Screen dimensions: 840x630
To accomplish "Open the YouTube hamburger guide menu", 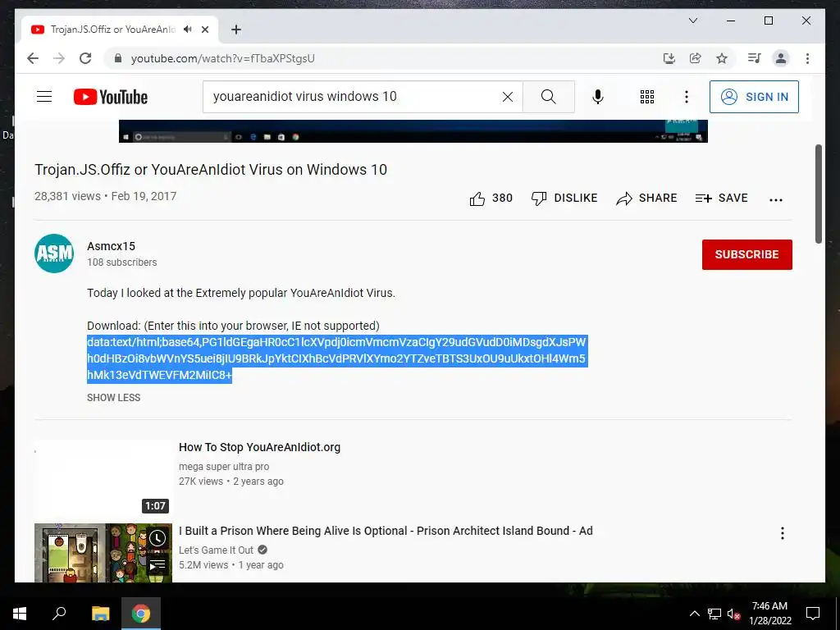I will click(44, 97).
